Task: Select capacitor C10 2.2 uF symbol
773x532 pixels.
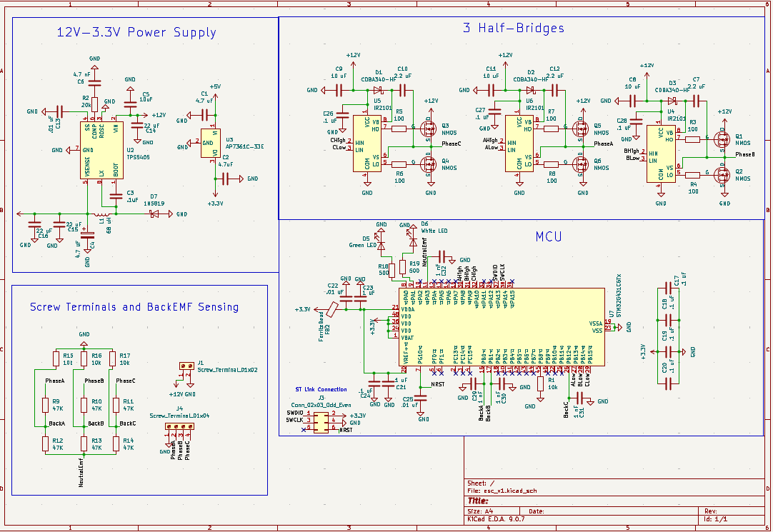Action: coord(402,90)
